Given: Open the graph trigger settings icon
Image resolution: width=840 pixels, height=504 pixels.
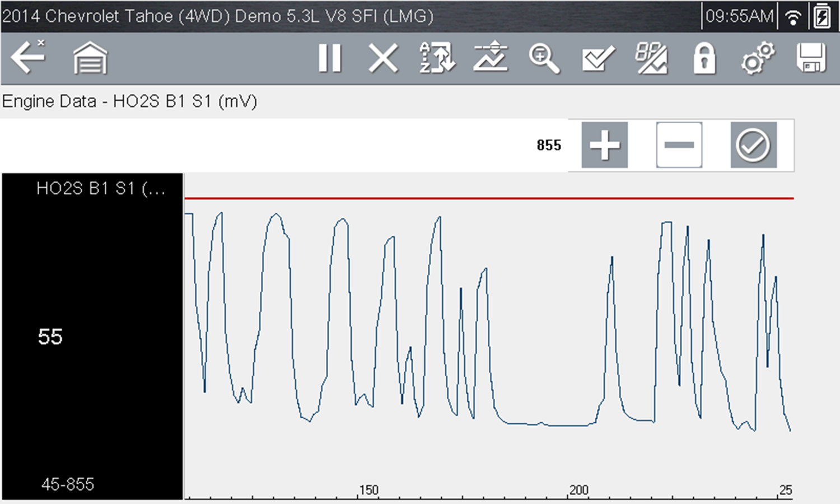Looking at the screenshot, I should (491, 58).
